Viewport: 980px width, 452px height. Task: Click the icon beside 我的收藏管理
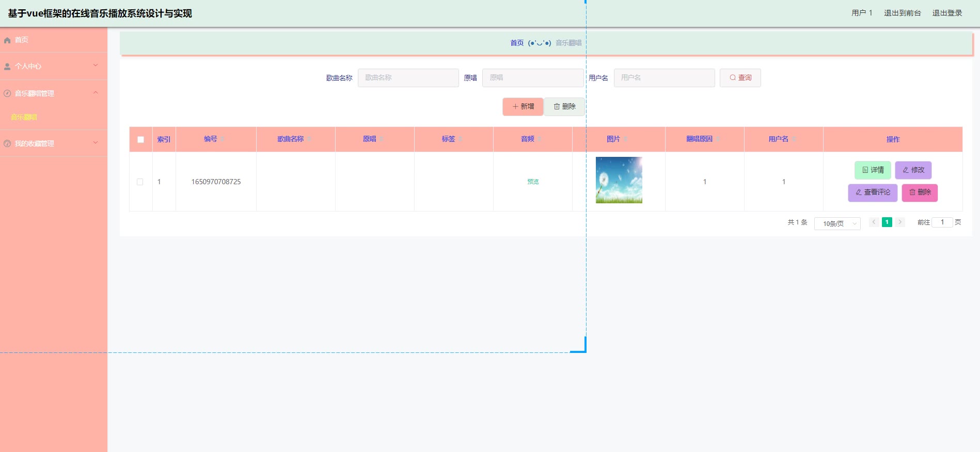tap(7, 143)
